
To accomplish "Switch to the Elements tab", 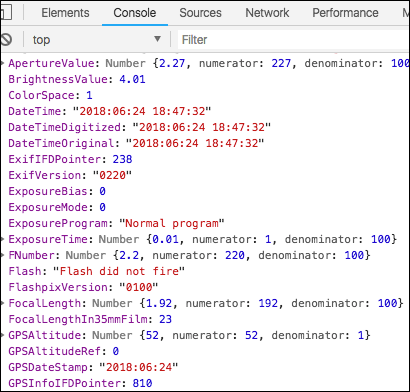I will tap(65, 13).
